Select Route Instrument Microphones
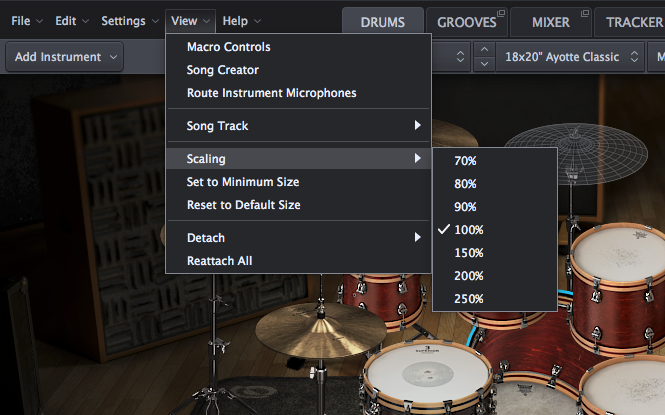 (299, 93)
